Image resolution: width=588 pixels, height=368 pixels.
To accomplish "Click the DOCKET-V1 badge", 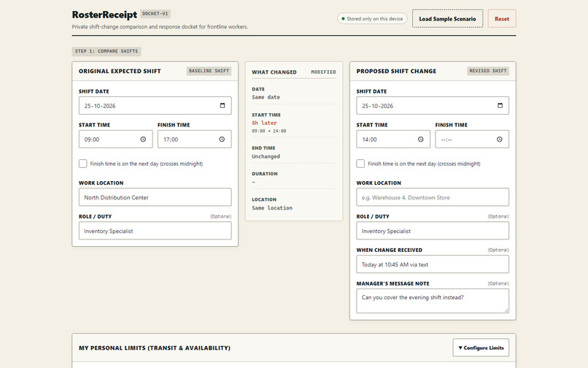I will coord(155,14).
